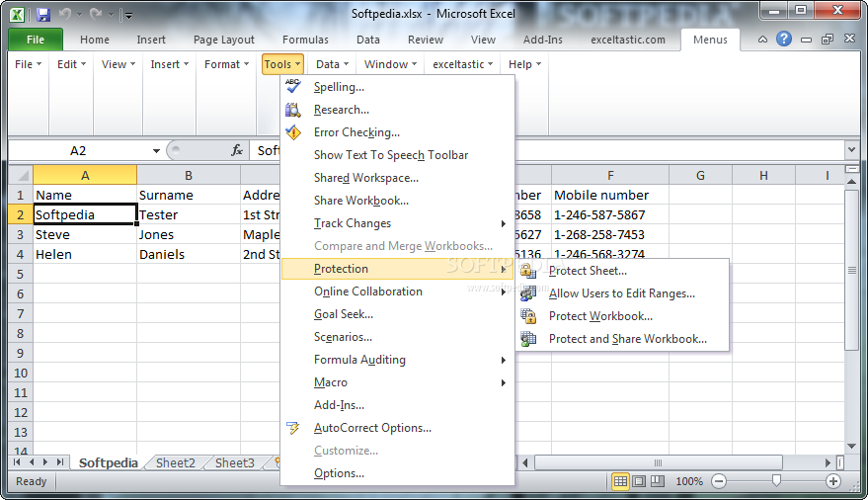The height and width of the screenshot is (500, 868).
Task: Go to last sheet tab navigation arrow
Action: (60, 462)
